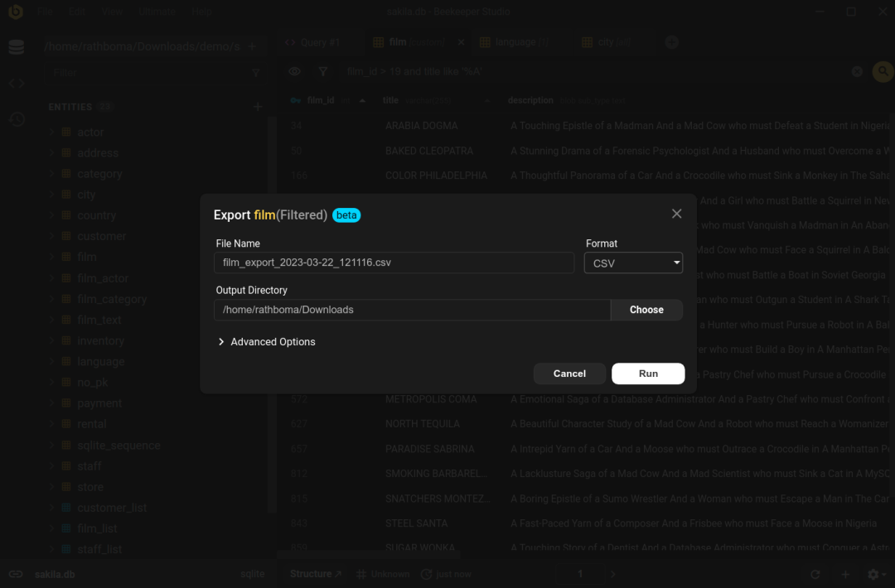Open the saved queries code icon in sidebar

[x=17, y=84]
